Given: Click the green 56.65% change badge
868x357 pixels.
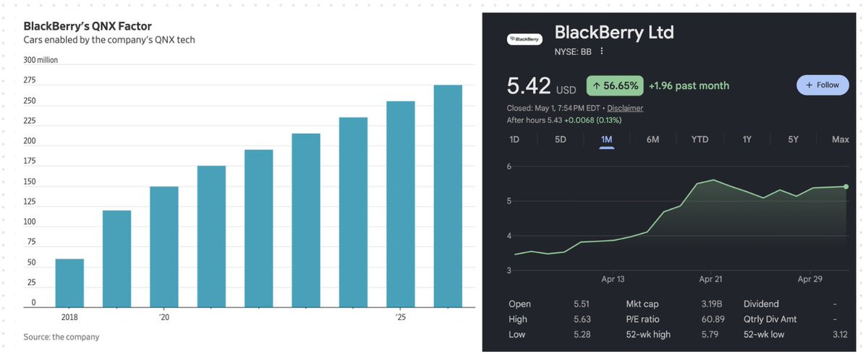Looking at the screenshot, I should 616,85.
